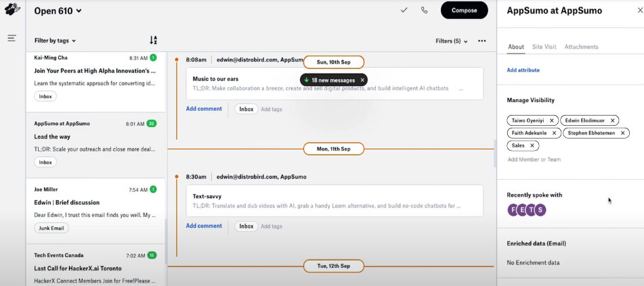Click the Junk Email tag on Joe Miller
The image size is (644, 286).
(x=51, y=228)
